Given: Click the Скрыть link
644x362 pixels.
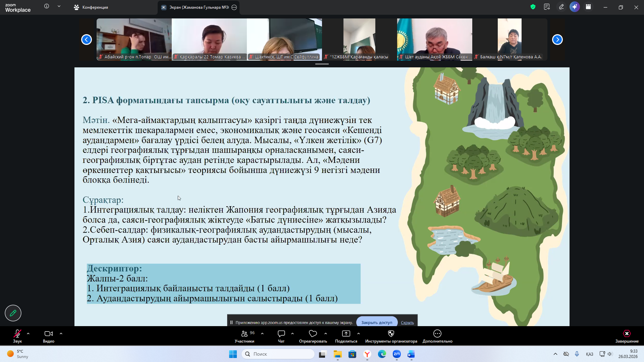Looking at the screenshot, I should point(407,322).
